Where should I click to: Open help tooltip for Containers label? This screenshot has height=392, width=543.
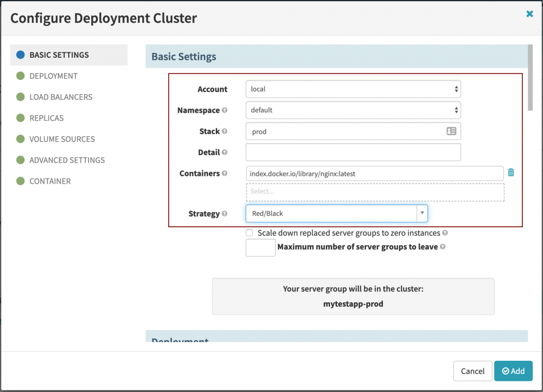click(x=225, y=173)
